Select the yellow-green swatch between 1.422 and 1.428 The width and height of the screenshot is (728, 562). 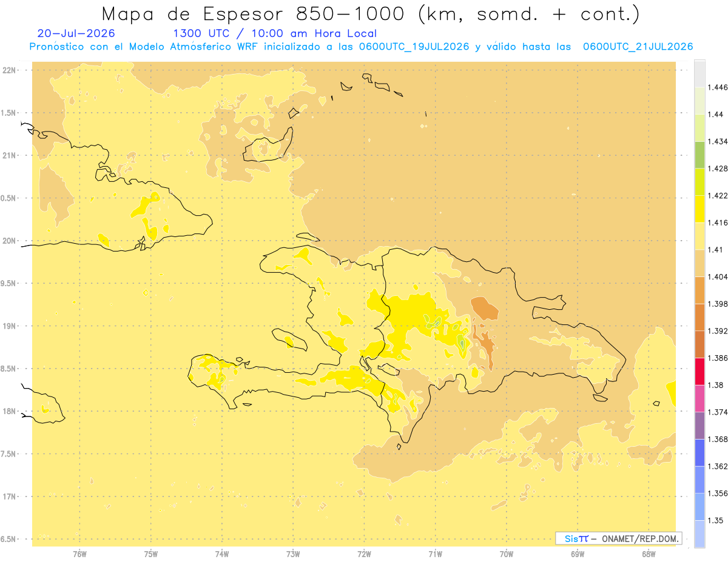point(699,182)
